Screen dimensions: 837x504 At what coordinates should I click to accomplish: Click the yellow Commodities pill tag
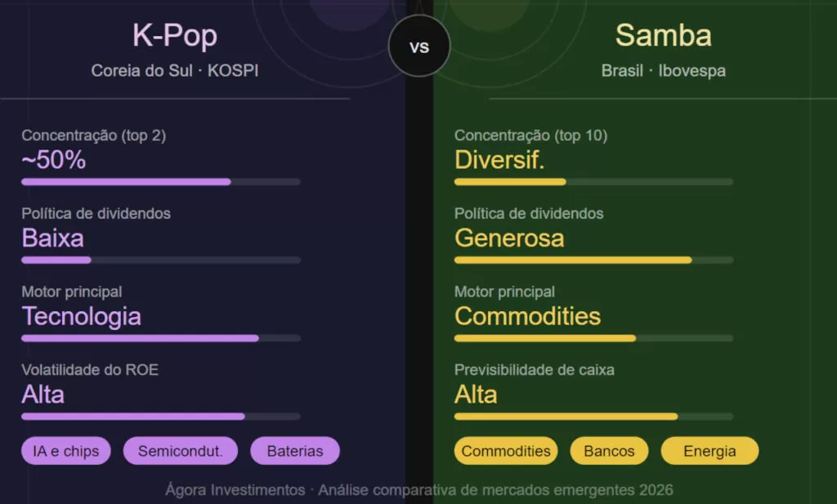tap(506, 451)
